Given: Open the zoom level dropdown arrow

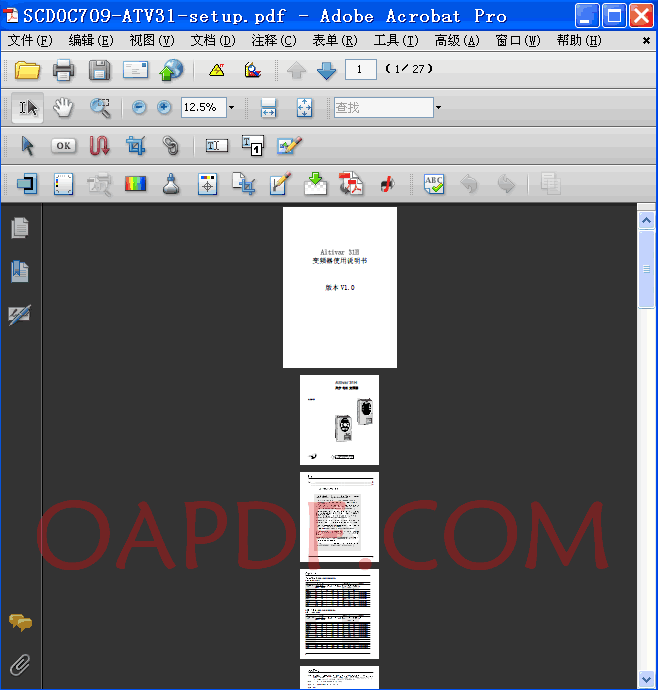Looking at the screenshot, I should click(232, 107).
